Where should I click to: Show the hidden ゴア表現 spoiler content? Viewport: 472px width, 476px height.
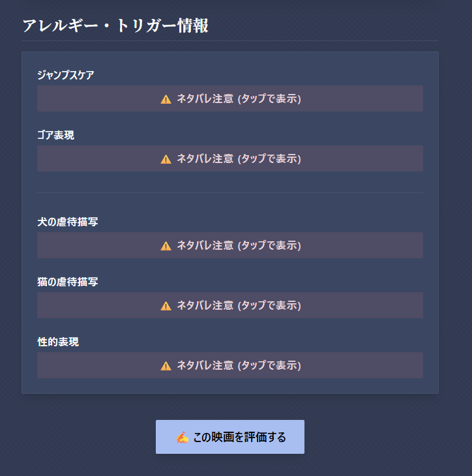(230, 158)
